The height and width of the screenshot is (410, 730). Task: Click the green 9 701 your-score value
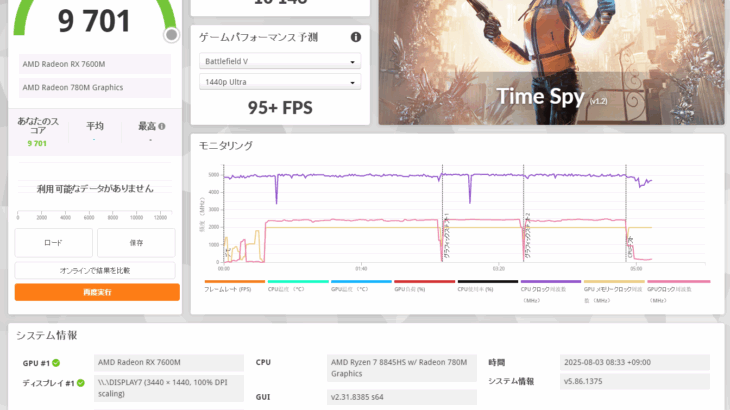(x=37, y=143)
